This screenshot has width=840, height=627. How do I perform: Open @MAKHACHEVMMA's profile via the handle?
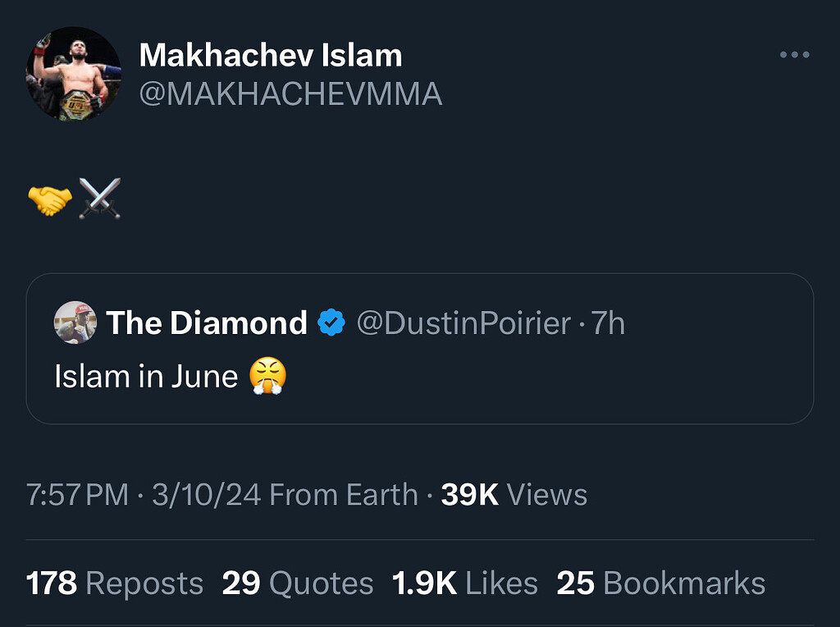[292, 94]
